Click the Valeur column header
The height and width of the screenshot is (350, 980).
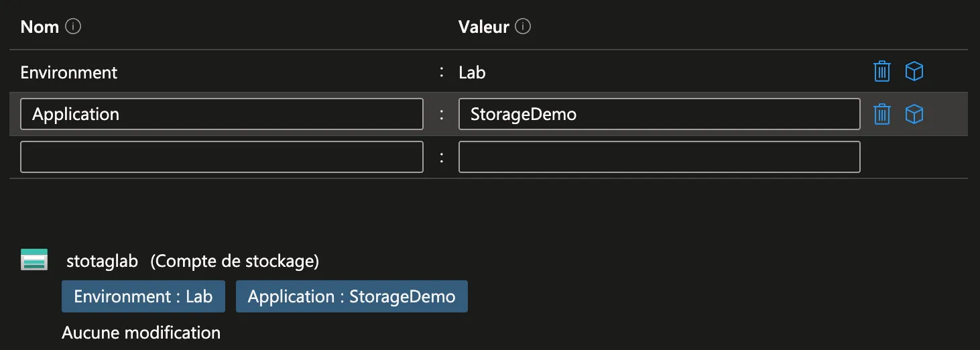point(484,27)
